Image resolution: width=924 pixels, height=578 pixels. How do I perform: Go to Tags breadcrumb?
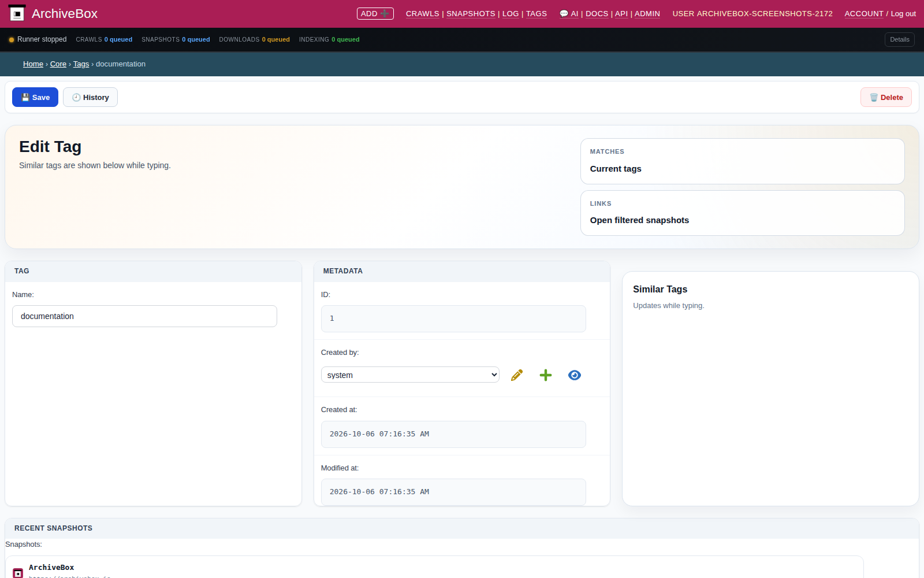[x=81, y=64]
